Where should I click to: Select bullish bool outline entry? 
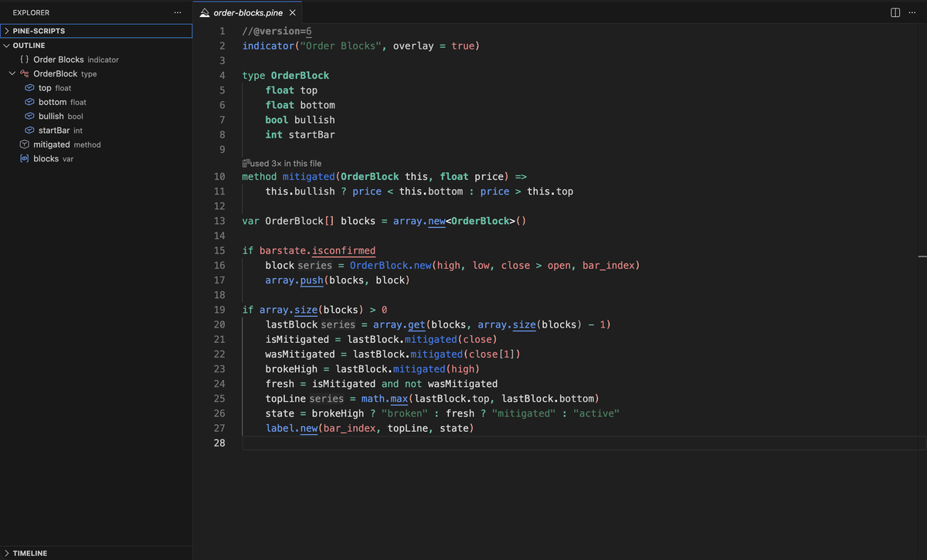97,117
